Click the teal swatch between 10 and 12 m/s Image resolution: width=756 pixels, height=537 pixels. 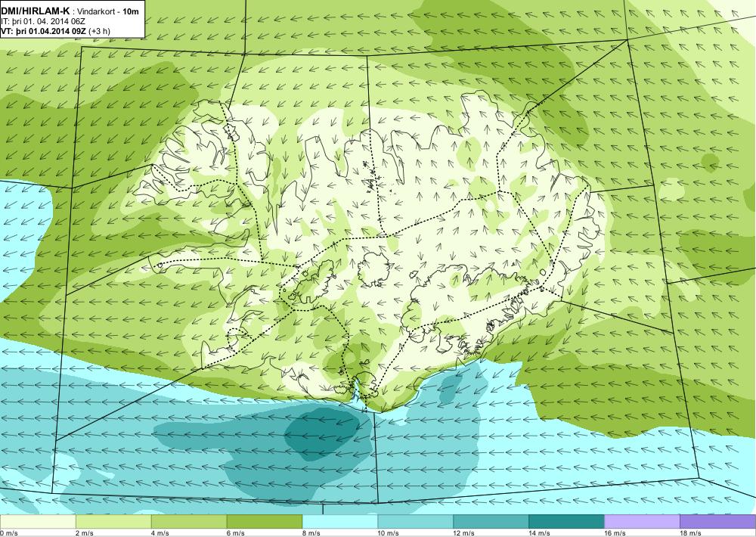coord(416,522)
